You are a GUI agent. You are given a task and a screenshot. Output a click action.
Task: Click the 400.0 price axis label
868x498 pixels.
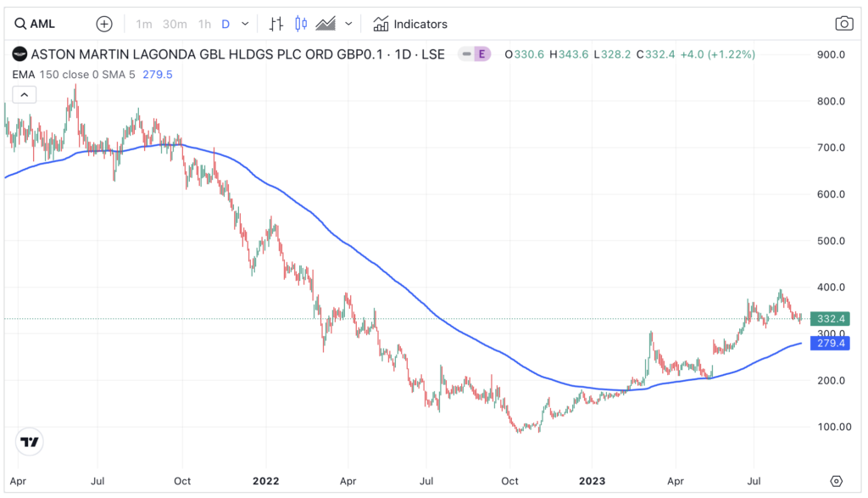click(831, 287)
